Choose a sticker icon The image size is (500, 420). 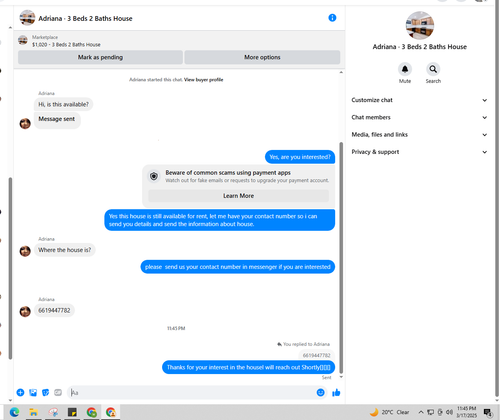coord(45,392)
